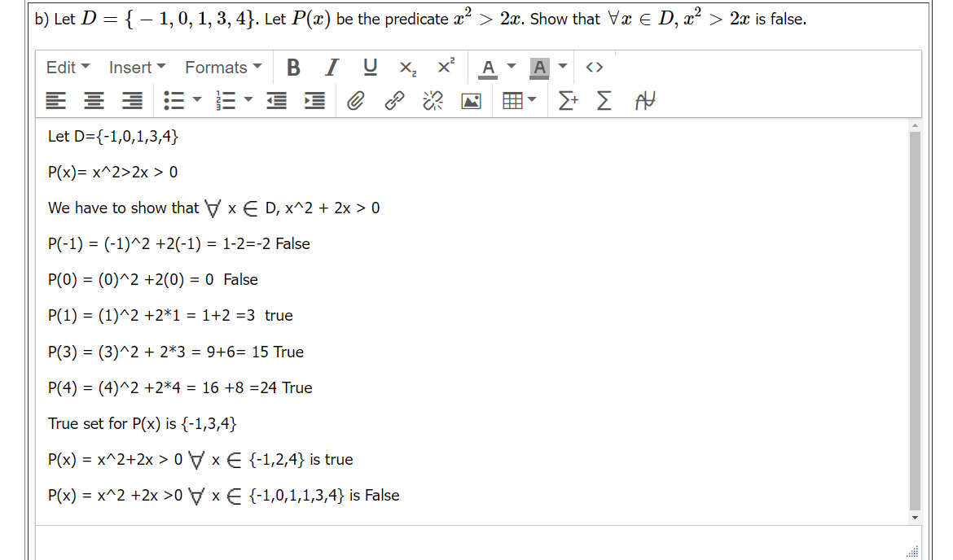This screenshot has height=560, width=953.
Task: Insert an image into the answer
Action: coord(471,100)
